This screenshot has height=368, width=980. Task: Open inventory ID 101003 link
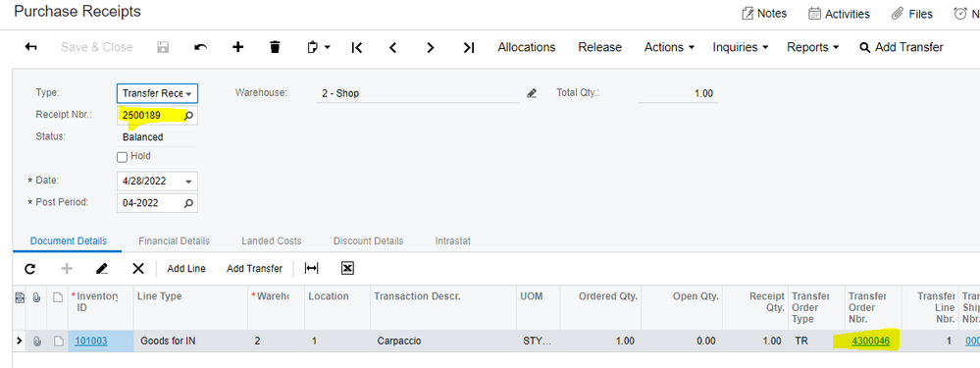click(x=90, y=342)
